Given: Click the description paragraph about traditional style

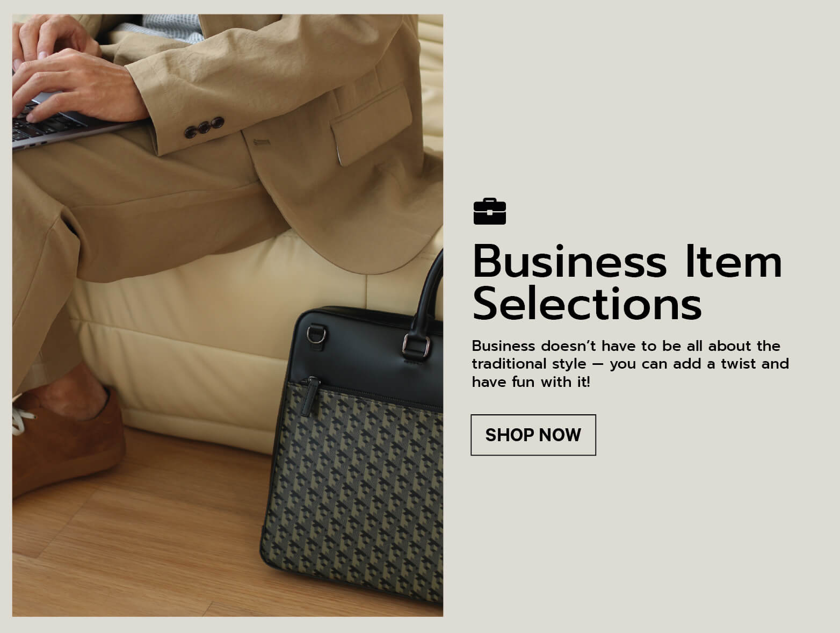Looking at the screenshot, I should point(630,364).
